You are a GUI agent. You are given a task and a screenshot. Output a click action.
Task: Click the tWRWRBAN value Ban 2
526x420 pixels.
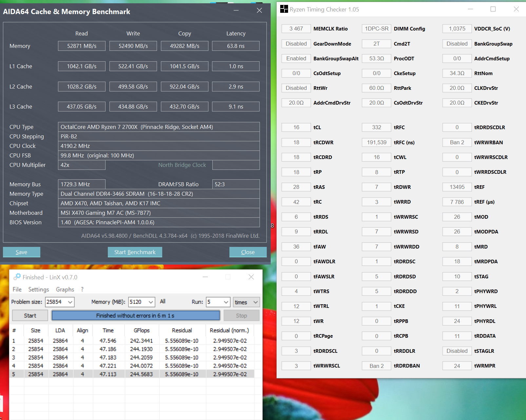(x=457, y=142)
